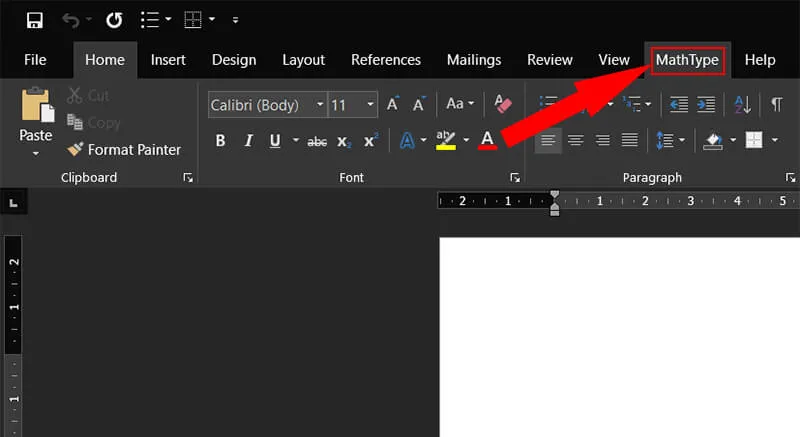
Task: Toggle Bold formatting
Action: 220,141
